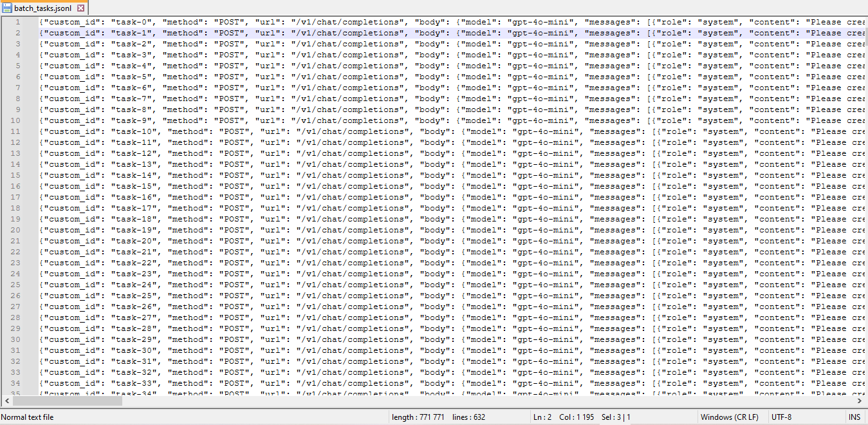Click 'lines : 632' in the status bar
The image size is (868, 425).
pyautogui.click(x=468, y=417)
